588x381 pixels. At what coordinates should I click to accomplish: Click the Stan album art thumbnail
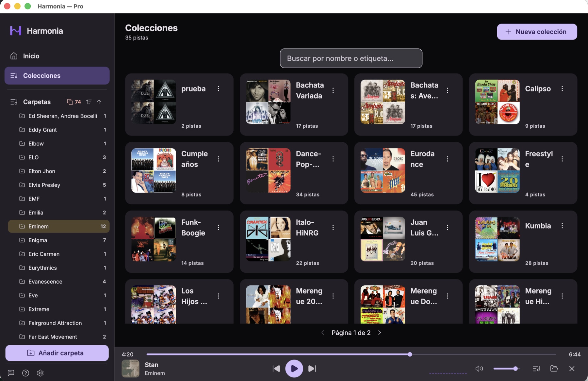(130, 369)
